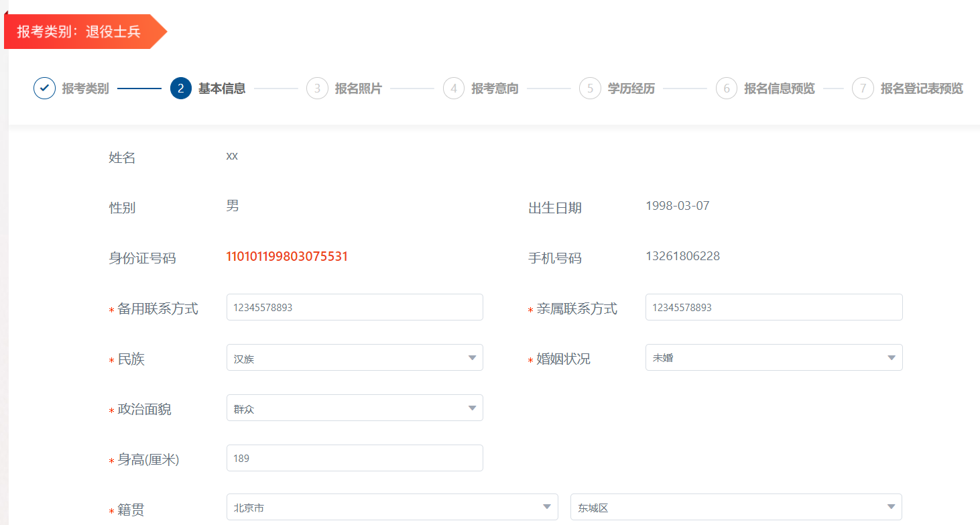The height and width of the screenshot is (525, 980).
Task: Expand the 籍贯 province dropdown 北京市
Action: click(392, 508)
